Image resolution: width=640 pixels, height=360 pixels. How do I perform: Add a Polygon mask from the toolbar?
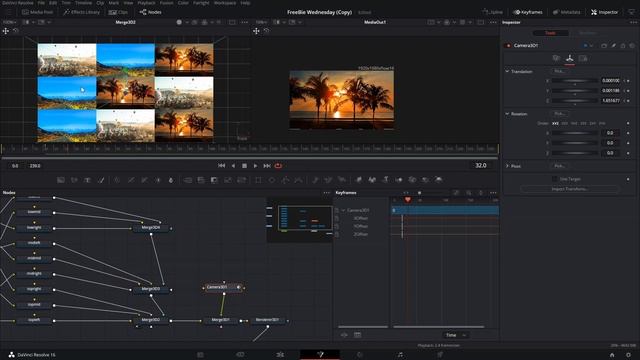click(x=285, y=180)
